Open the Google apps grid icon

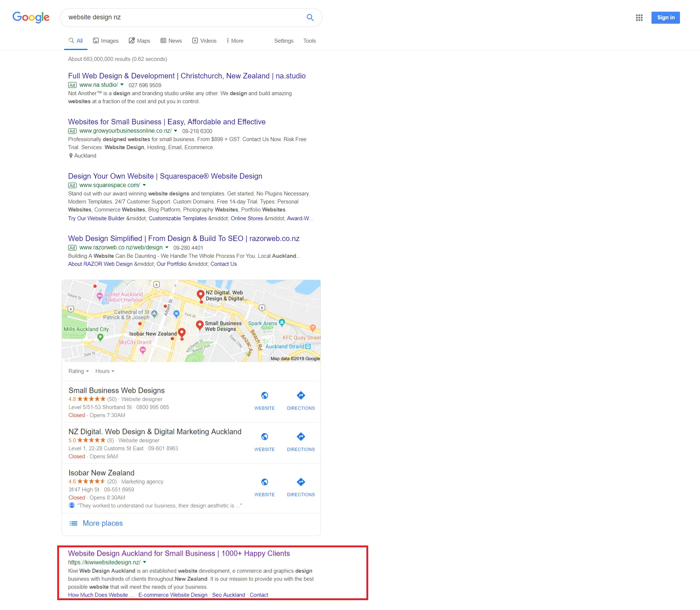coord(639,18)
